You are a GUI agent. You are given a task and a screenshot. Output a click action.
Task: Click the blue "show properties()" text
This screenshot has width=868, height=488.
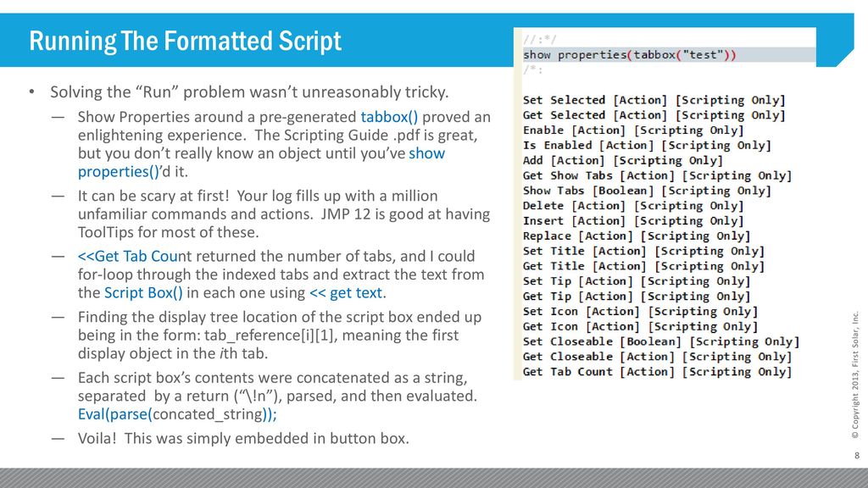tap(261, 162)
